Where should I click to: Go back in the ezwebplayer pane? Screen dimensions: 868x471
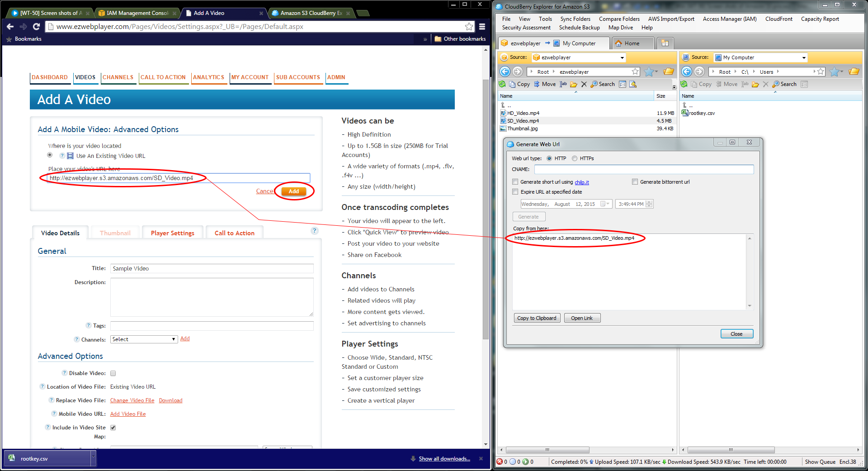pos(505,71)
